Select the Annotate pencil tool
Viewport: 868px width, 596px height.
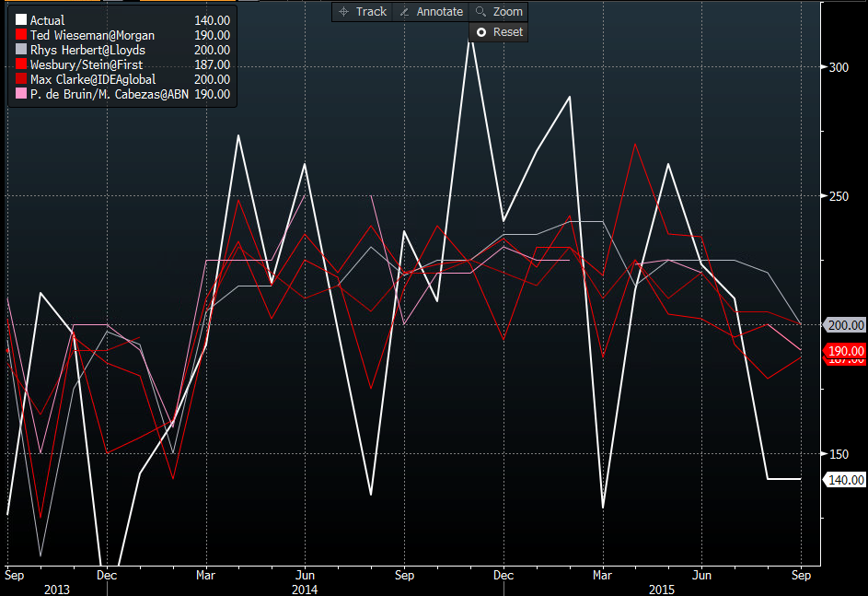pyautogui.click(x=431, y=12)
